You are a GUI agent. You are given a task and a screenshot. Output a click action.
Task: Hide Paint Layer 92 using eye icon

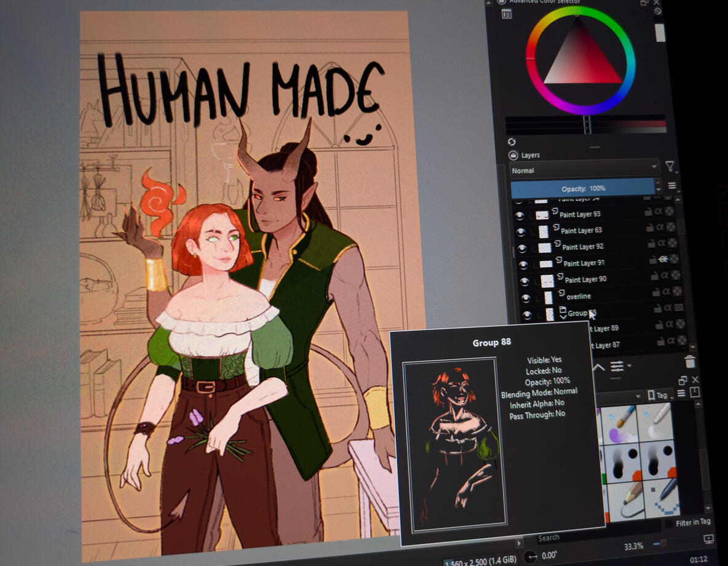pyautogui.click(x=522, y=248)
